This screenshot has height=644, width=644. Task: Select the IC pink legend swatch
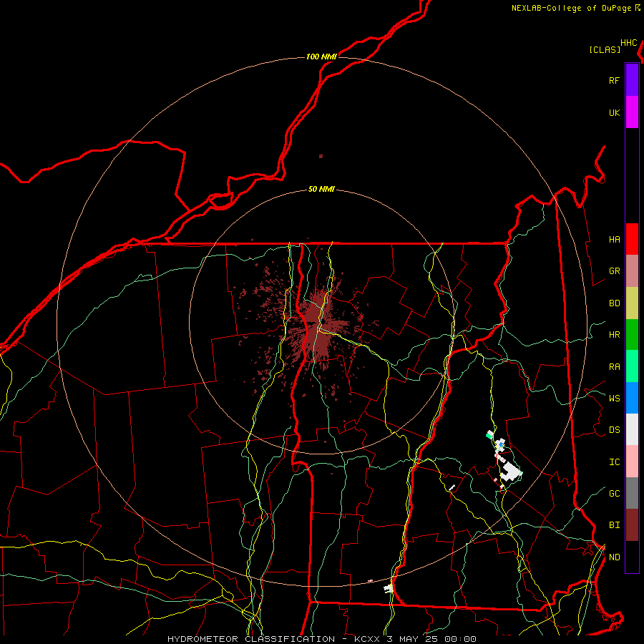pos(632,462)
